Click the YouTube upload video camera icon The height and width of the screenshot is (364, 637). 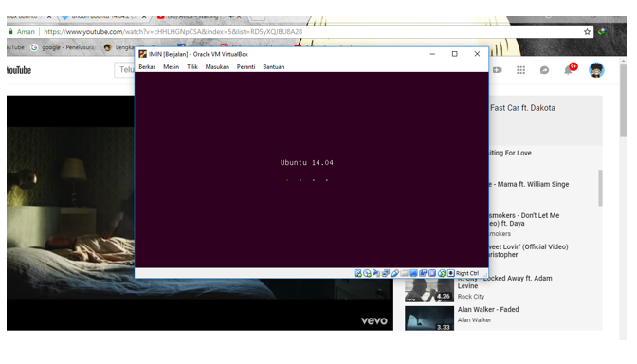(498, 70)
